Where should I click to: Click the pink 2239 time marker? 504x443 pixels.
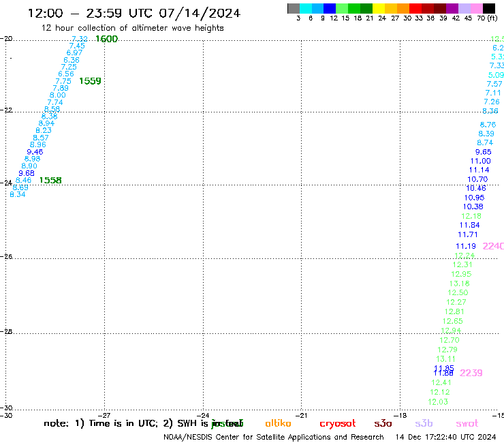[471, 373]
